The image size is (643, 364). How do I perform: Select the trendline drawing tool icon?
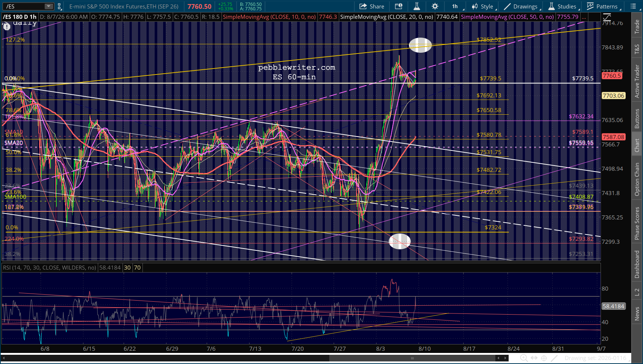554,358
